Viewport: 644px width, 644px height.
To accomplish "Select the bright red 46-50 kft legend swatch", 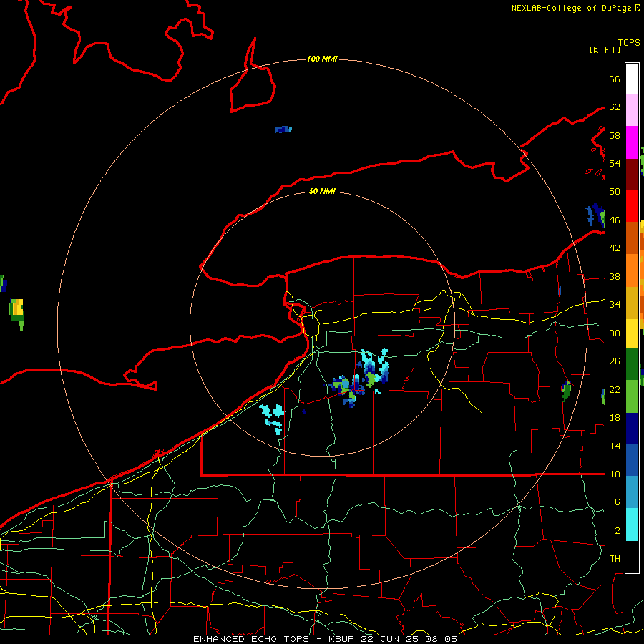I will [x=632, y=206].
